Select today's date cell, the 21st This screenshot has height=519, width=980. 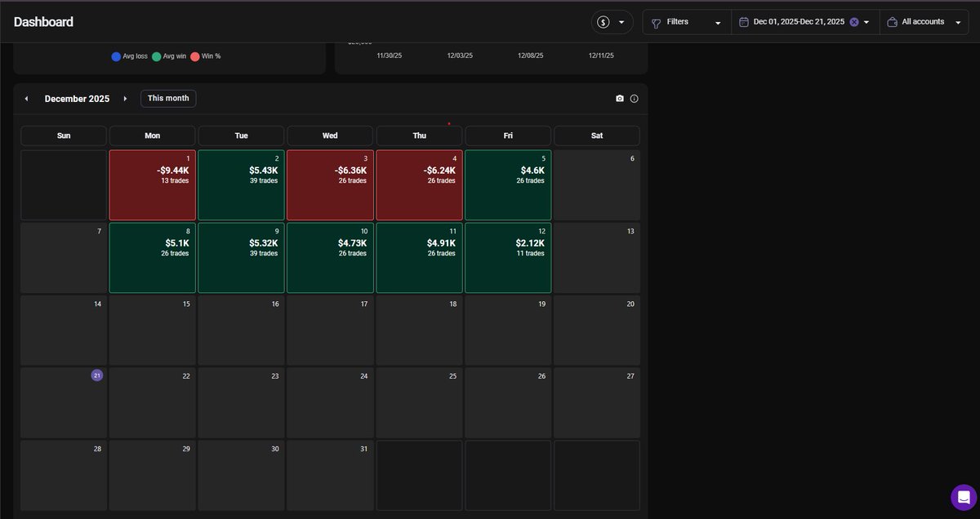[64, 403]
